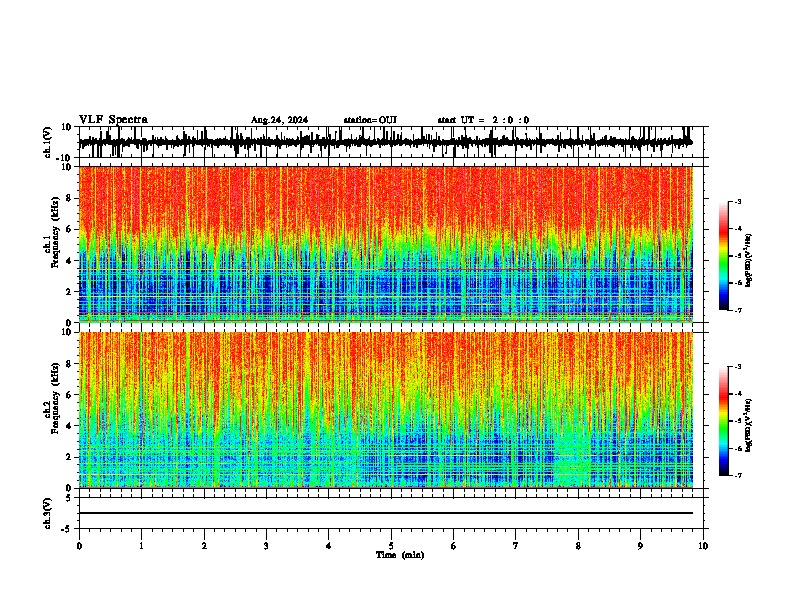Screen dimensions: 792x612
Task: Click time-axis tick label '0'
Action: click(79, 546)
